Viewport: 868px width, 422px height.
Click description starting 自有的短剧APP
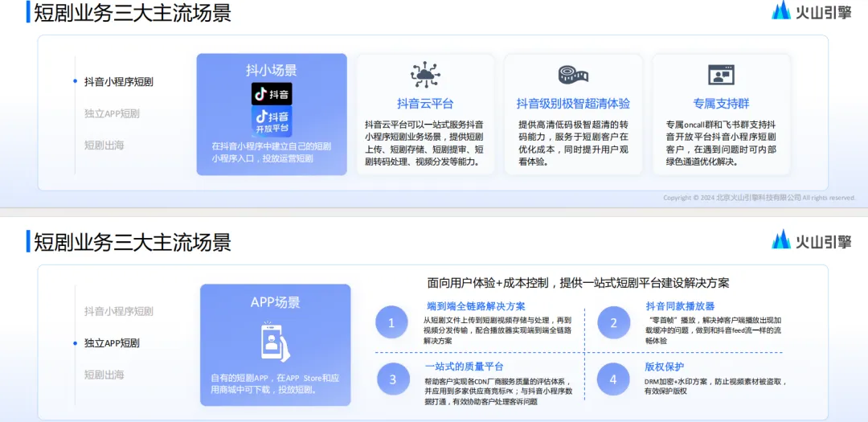tap(275, 383)
